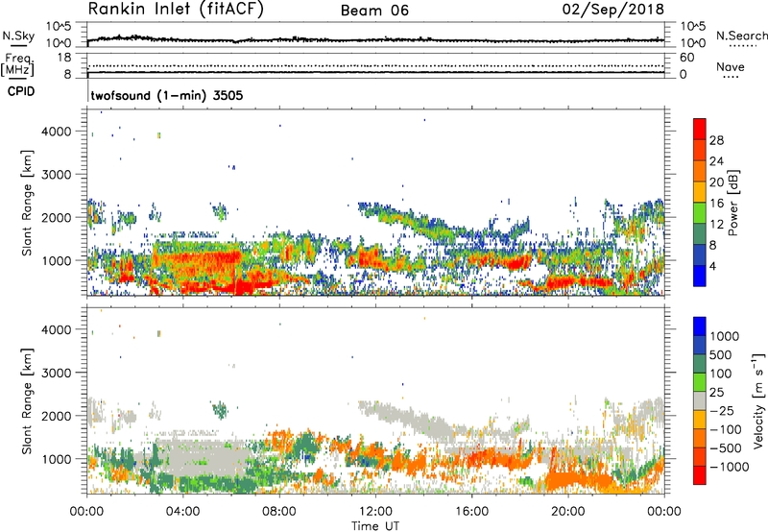Click the "20:00" time axis label
The height and width of the screenshot is (532, 768).
click(x=567, y=512)
